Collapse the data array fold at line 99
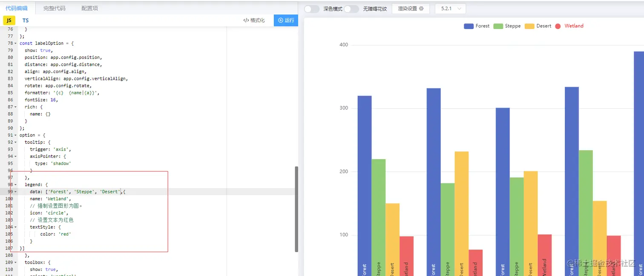This screenshot has width=644, height=276. click(16, 192)
